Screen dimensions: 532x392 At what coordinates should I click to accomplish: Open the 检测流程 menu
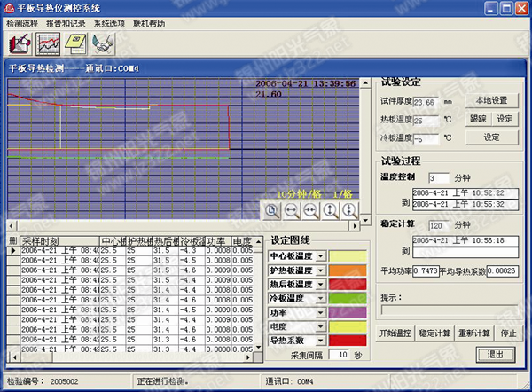[x=22, y=22]
